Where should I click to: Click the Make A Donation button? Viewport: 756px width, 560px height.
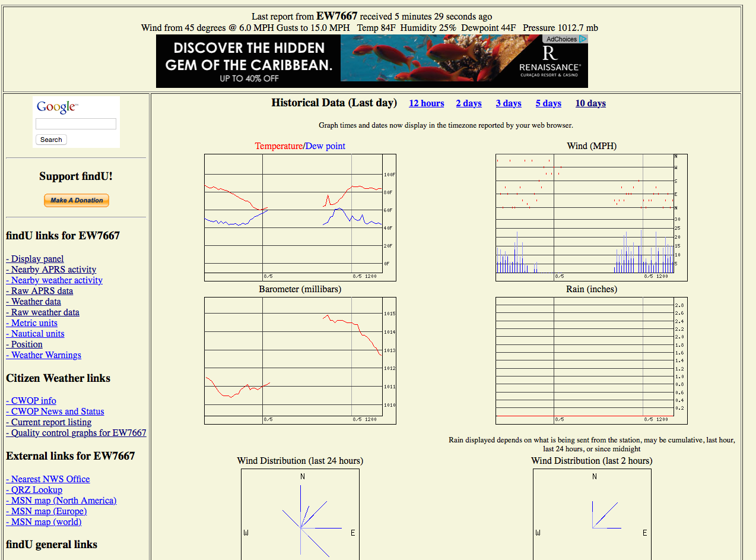[x=76, y=200]
